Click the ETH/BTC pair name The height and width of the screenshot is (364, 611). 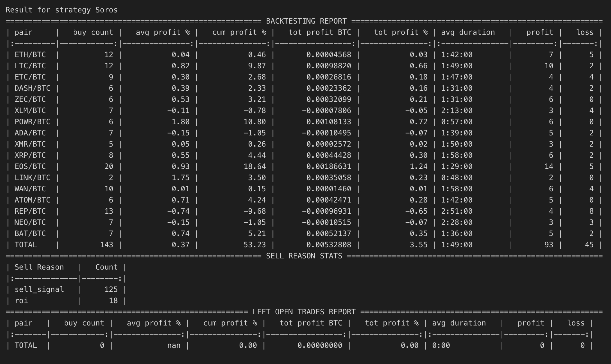coord(30,55)
